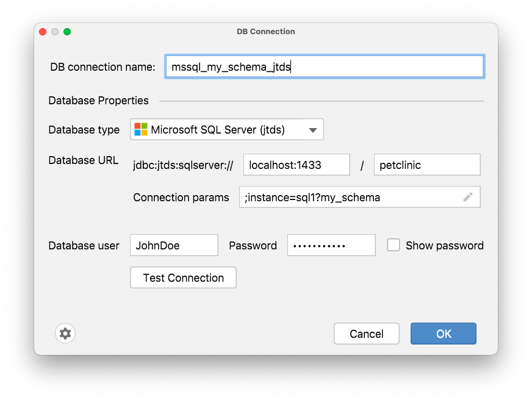Select the DB connection name text field
Viewport: 532px width, 400px height.
click(x=324, y=66)
